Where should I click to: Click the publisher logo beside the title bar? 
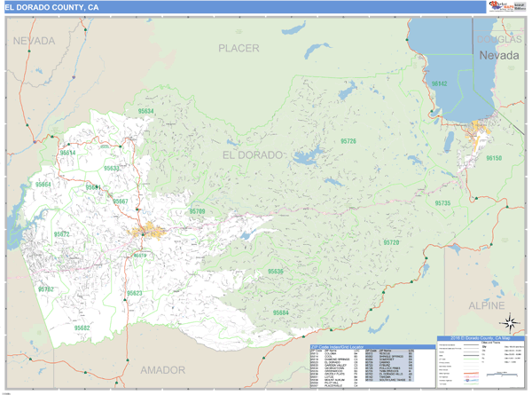click(x=507, y=6)
